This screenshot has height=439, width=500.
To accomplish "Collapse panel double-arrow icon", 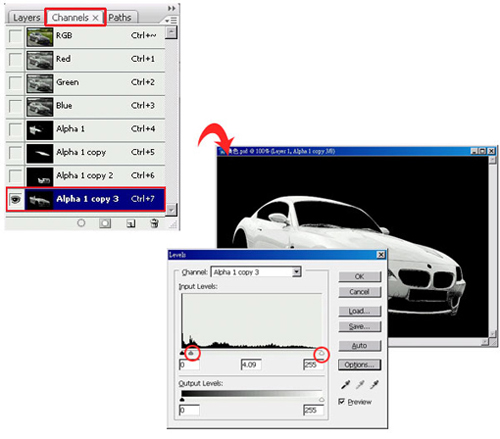I will 171,8.
